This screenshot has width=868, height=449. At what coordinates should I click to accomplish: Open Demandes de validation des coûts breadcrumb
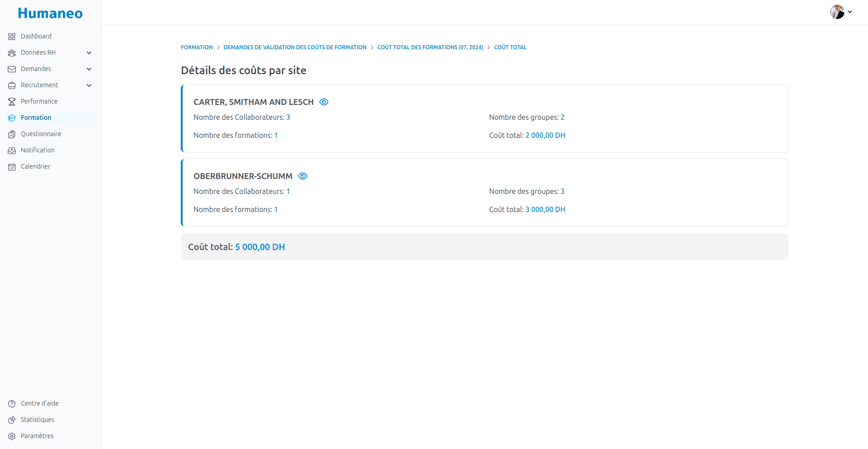tap(295, 47)
